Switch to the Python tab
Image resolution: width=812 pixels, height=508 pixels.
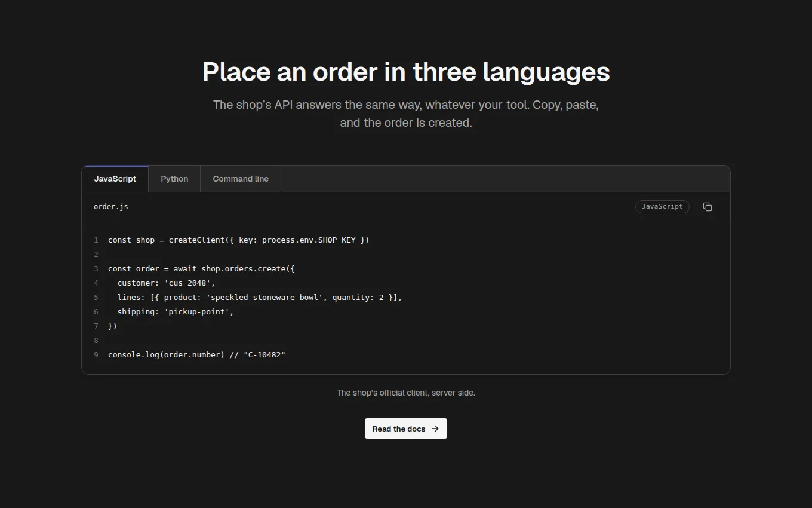click(174, 179)
